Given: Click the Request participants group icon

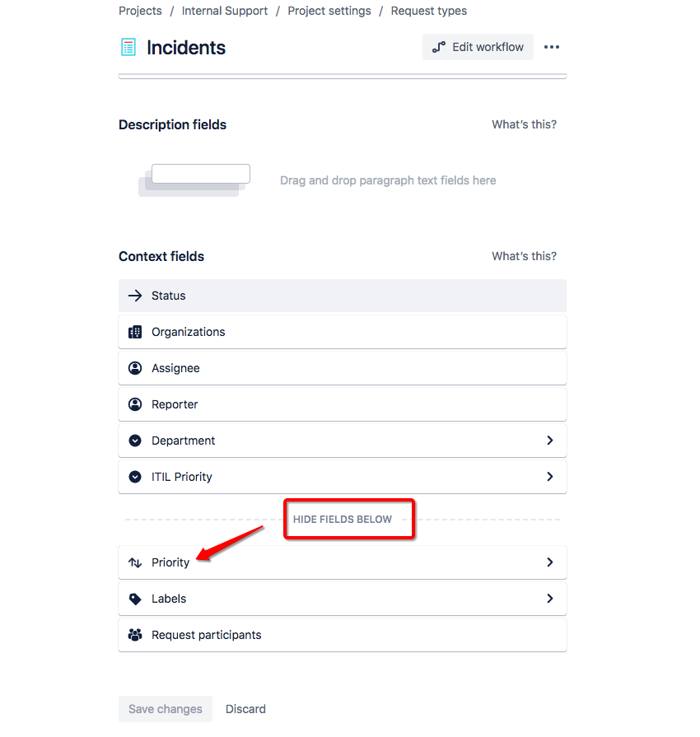Looking at the screenshot, I should point(135,635).
